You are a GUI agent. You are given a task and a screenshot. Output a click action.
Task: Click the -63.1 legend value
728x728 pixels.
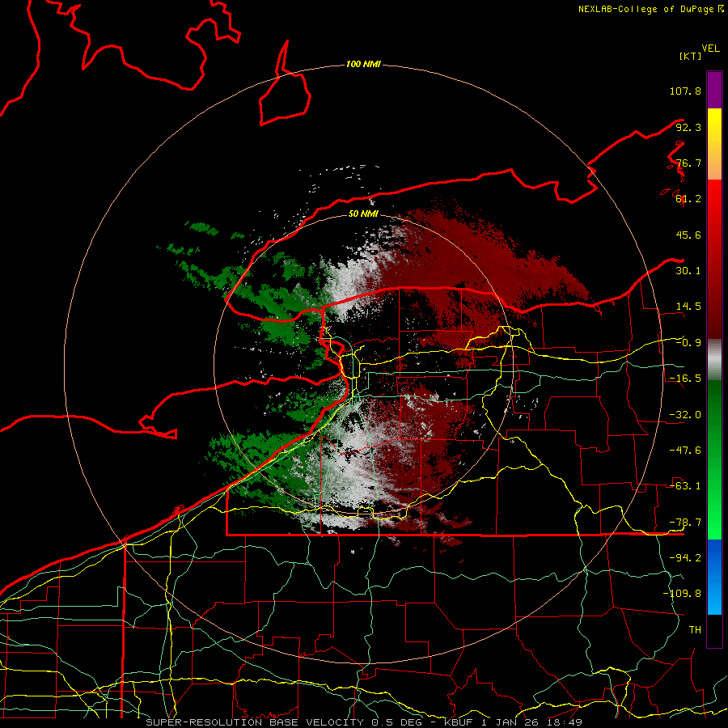[685, 486]
